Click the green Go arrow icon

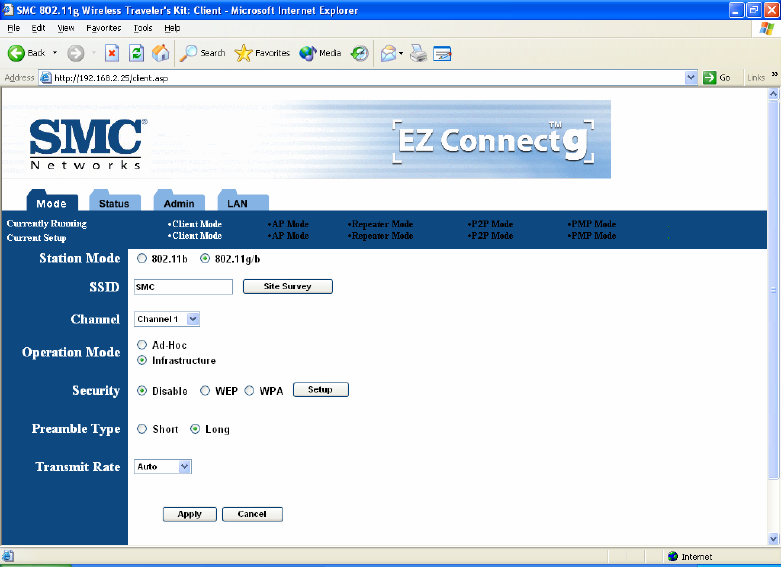pyautogui.click(x=709, y=78)
